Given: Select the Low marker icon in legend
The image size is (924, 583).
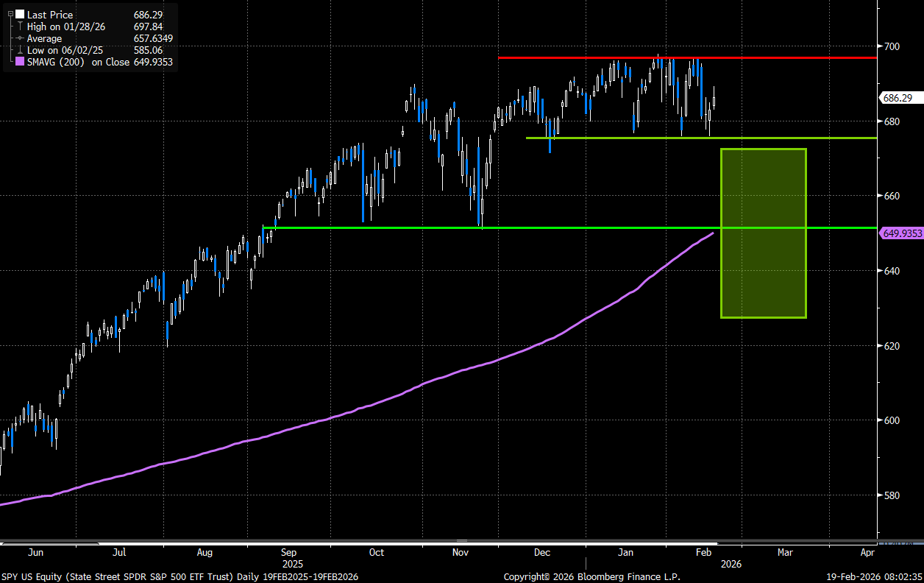Looking at the screenshot, I should (20, 50).
